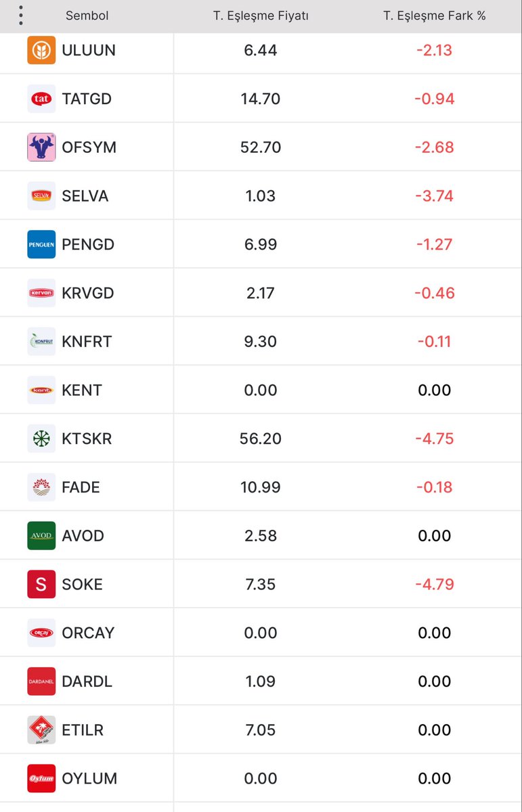Viewport: 522px width, 812px height.
Task: Tap the DARDL Dardanel red logo
Action: tap(41, 681)
